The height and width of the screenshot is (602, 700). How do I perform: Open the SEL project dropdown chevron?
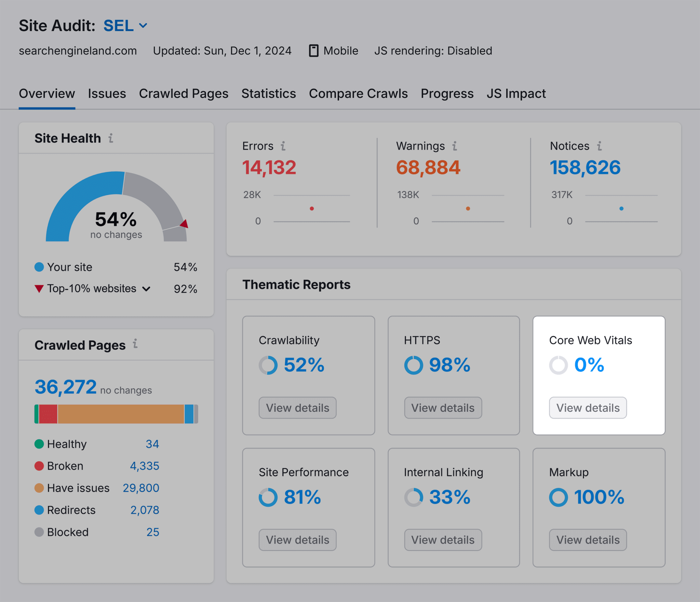pyautogui.click(x=143, y=26)
